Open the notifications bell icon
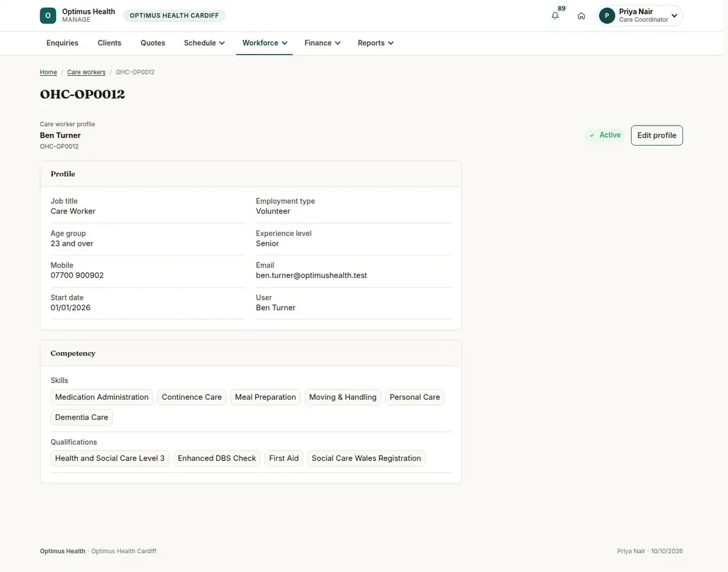 [x=555, y=16]
